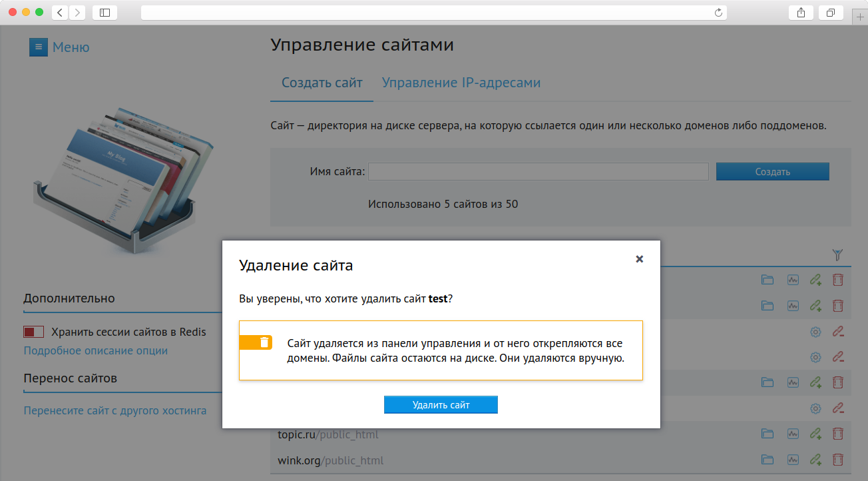This screenshot has height=481, width=868.
Task: Select the wink.org/public_html row text
Action: pos(330,460)
